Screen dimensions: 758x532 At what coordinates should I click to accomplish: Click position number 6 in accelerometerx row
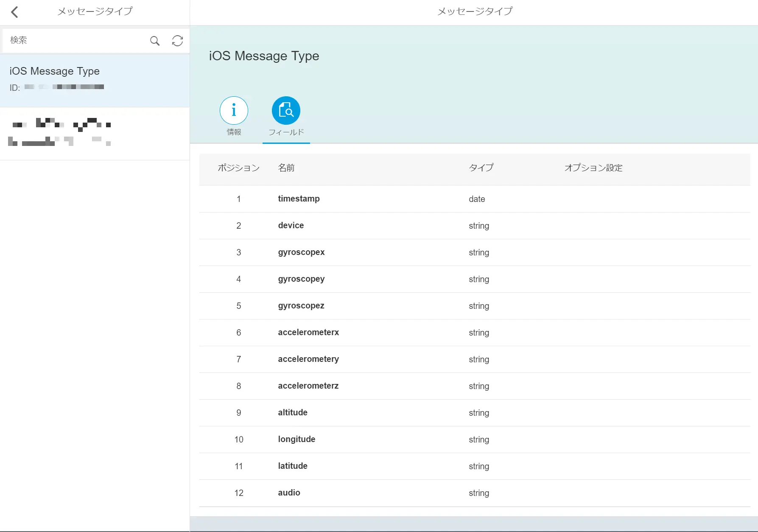coord(239,333)
